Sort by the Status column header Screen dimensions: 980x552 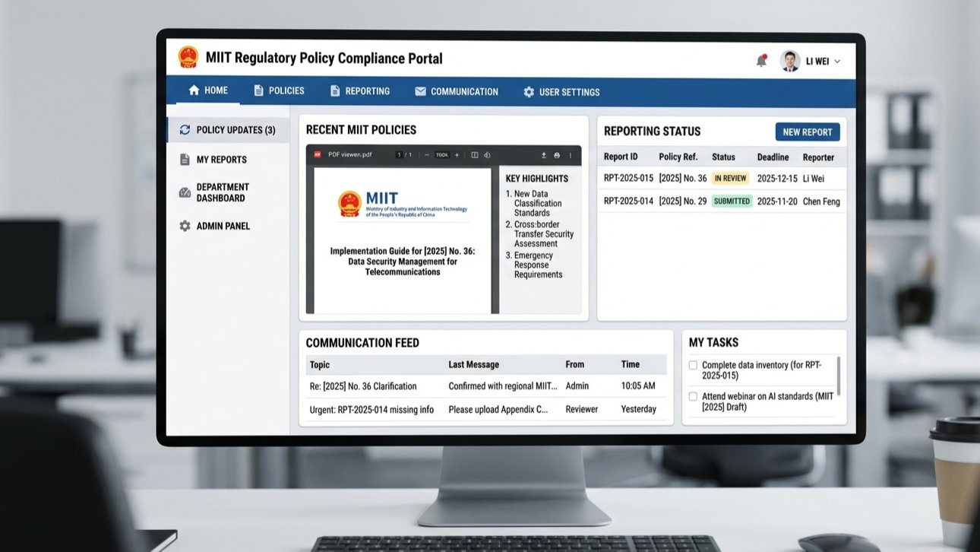tap(723, 157)
